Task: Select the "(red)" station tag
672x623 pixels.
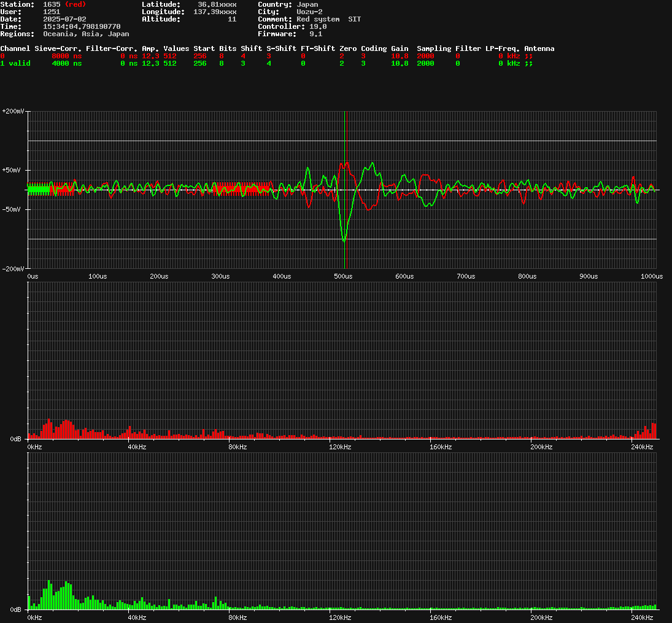Action: [75, 4]
